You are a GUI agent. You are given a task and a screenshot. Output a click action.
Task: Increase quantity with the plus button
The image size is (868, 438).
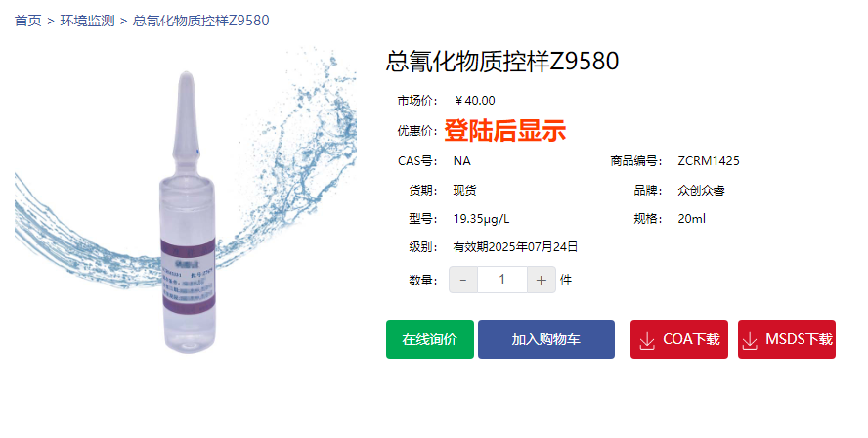point(541,280)
